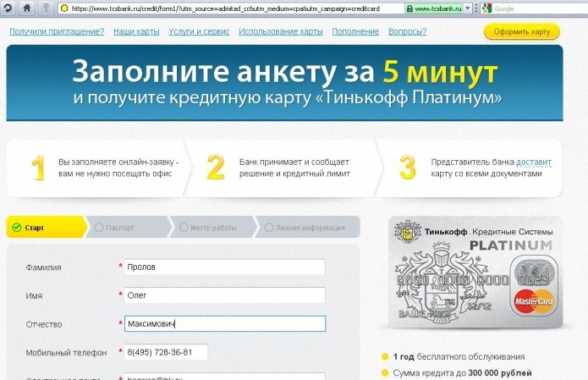Click the browser reload arrow icon
The height and width of the screenshot is (380, 588).
pos(8,8)
